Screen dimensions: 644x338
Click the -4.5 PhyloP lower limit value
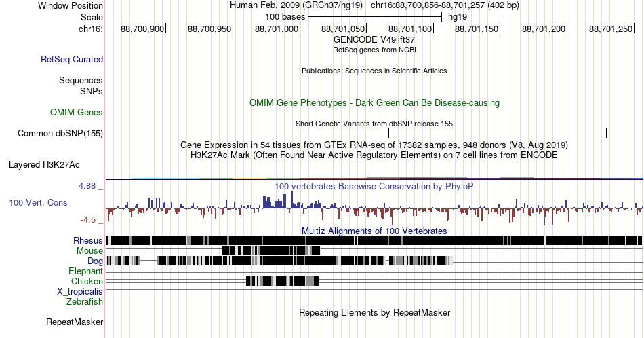click(x=88, y=220)
